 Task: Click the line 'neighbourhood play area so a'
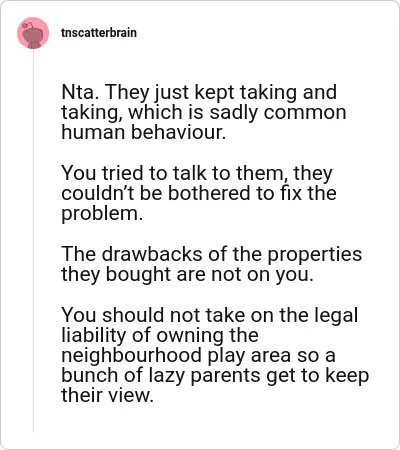click(x=198, y=355)
